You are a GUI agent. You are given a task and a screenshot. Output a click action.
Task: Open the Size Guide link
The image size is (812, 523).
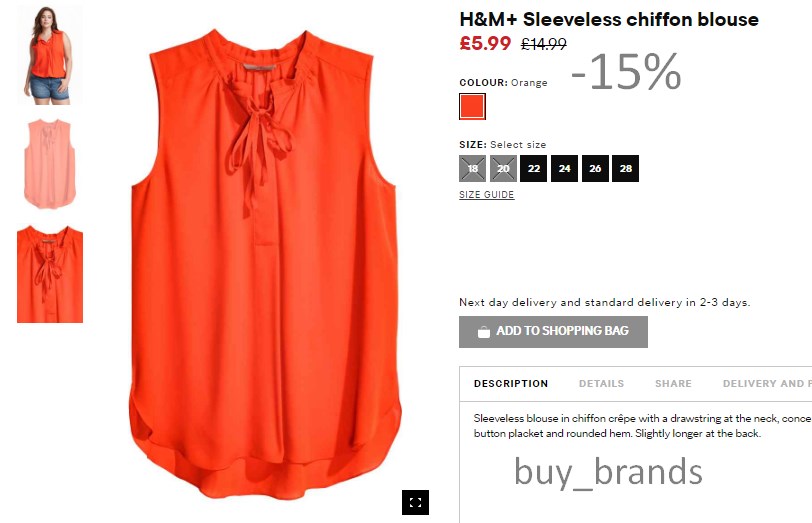(x=487, y=195)
